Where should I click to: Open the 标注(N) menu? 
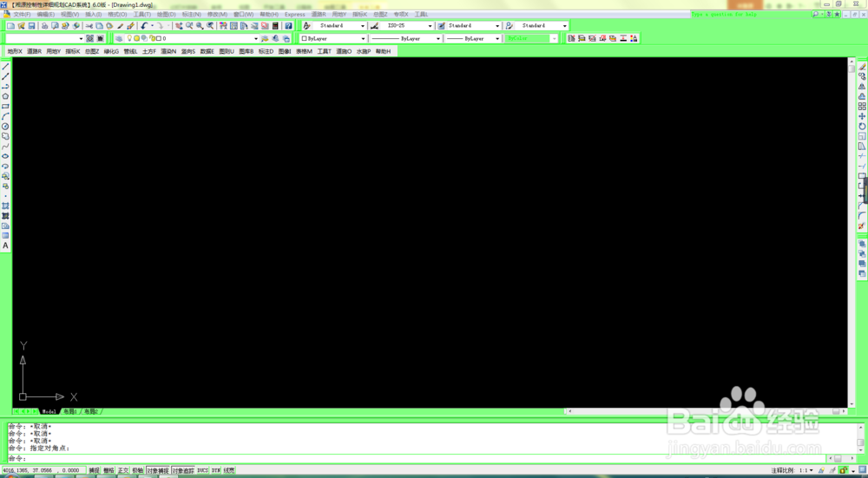coord(192,15)
